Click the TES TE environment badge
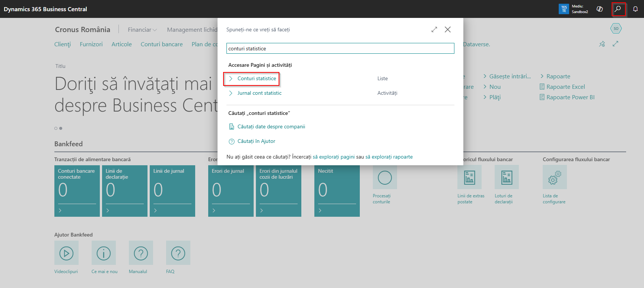The height and width of the screenshot is (288, 644). (564, 9)
